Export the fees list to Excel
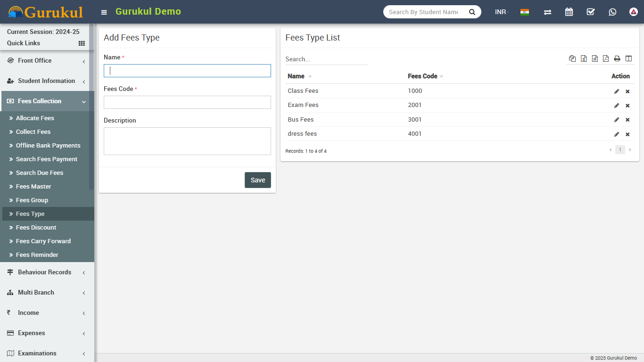 click(x=584, y=58)
